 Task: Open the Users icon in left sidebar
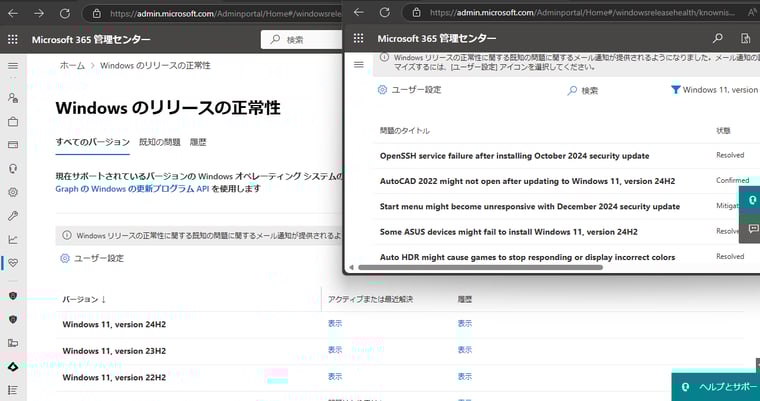click(x=13, y=98)
